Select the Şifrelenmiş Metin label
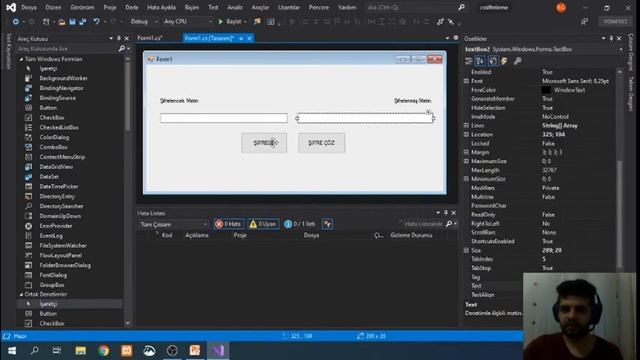 coord(413,100)
